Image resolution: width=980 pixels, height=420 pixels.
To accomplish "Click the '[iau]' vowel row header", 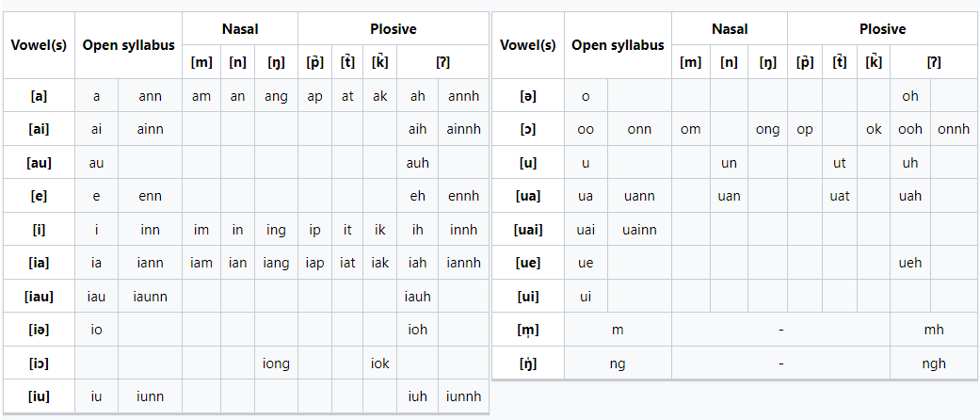I will coord(39,297).
